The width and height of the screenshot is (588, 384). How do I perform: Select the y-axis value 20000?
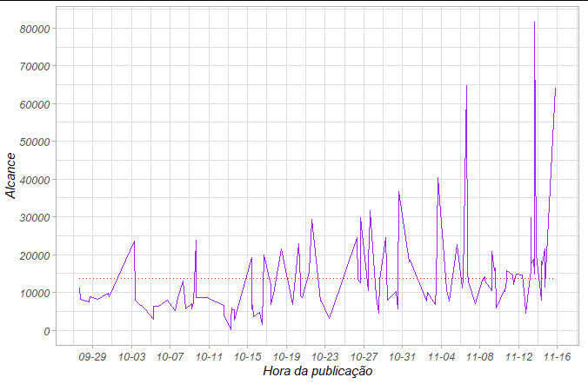[x=35, y=256]
